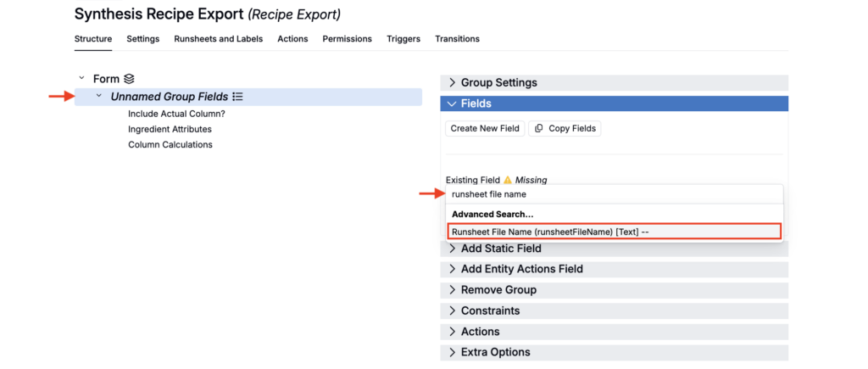Click the layers icon next to Form

click(129, 79)
